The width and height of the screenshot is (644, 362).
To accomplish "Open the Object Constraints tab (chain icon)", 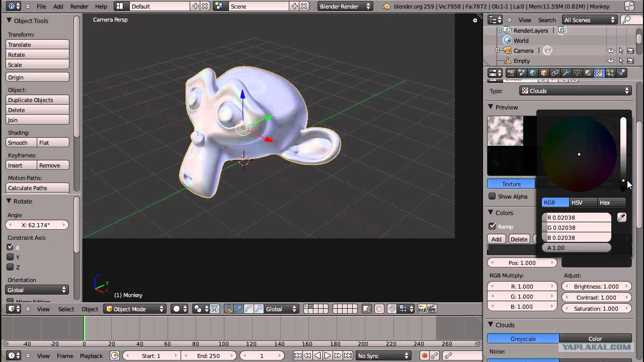I will coord(555,73).
